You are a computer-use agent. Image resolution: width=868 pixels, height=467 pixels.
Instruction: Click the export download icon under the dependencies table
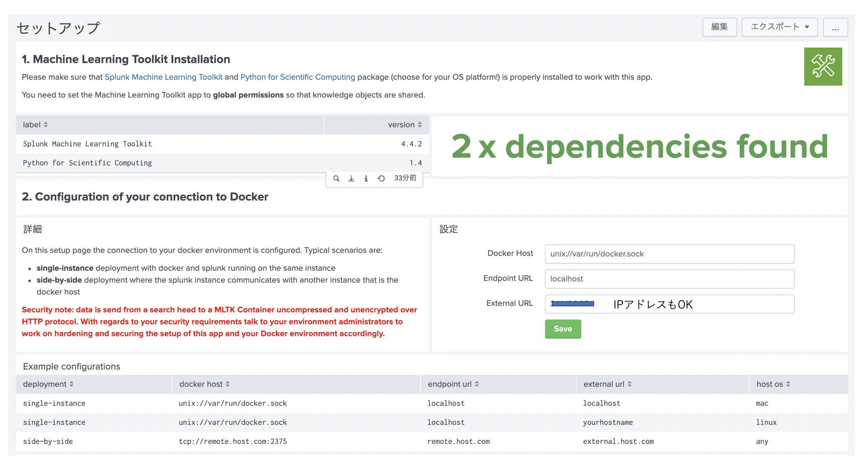point(351,178)
